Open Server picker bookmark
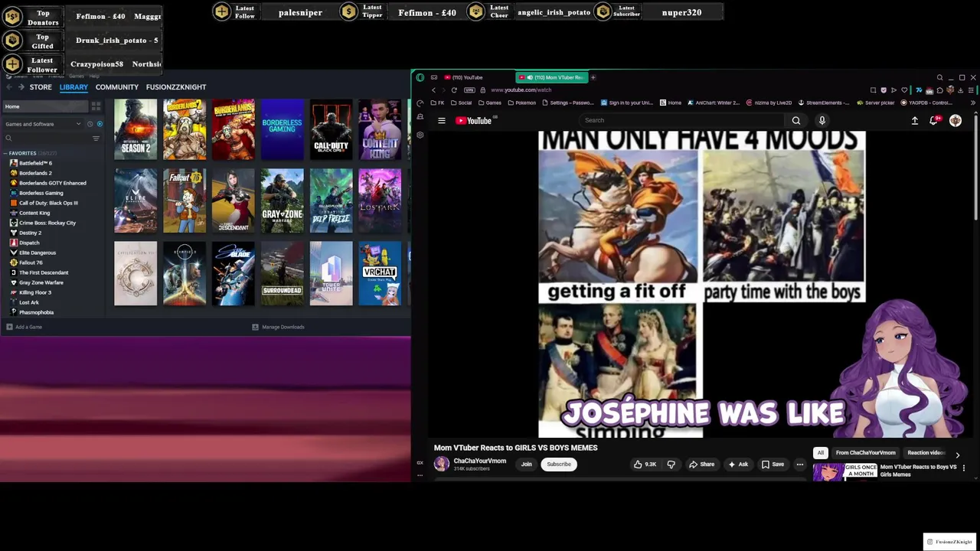The width and height of the screenshot is (980, 551). pos(876,103)
